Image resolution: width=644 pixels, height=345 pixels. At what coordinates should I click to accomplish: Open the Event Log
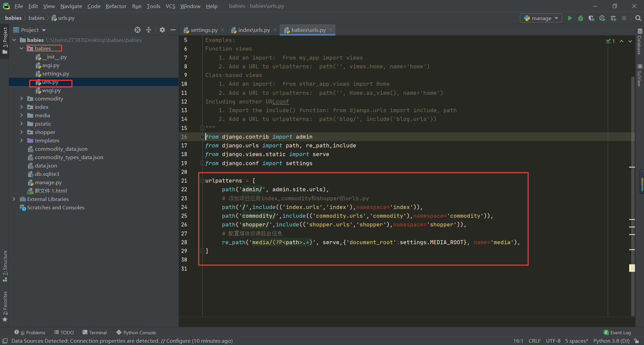[x=617, y=333]
